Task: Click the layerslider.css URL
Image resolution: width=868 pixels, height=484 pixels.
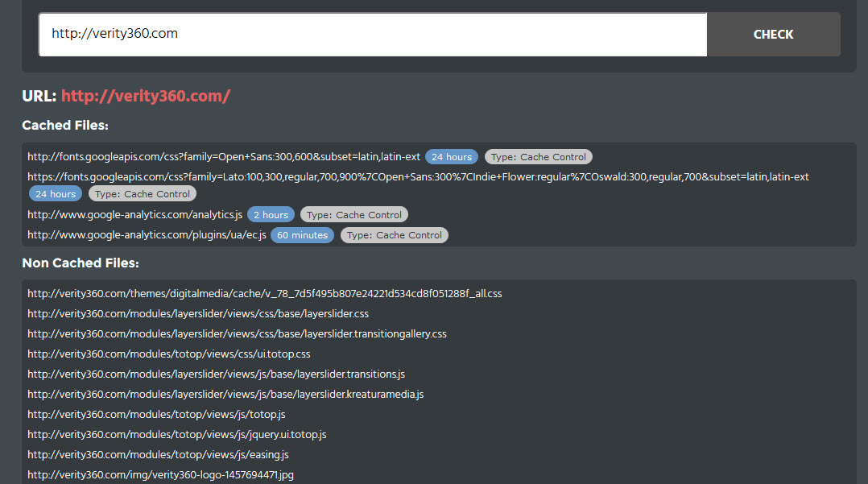Action: pos(198,313)
